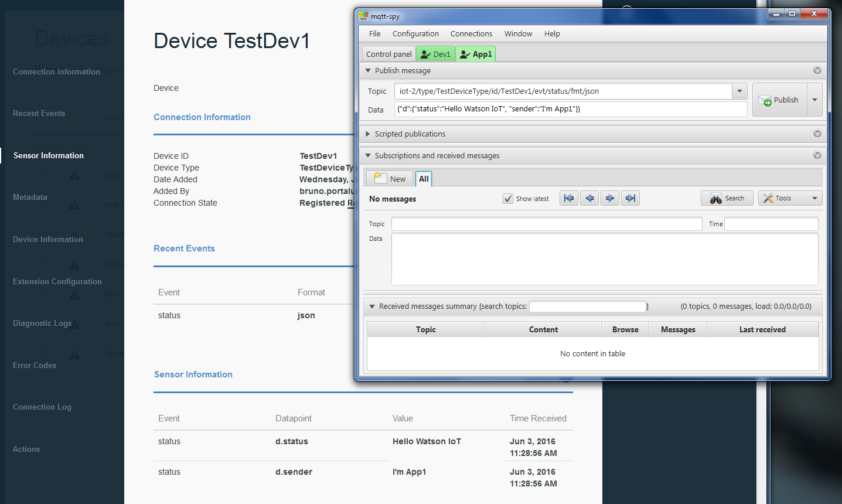The image size is (842, 504).
Task: Open the File menu
Action: click(x=375, y=33)
